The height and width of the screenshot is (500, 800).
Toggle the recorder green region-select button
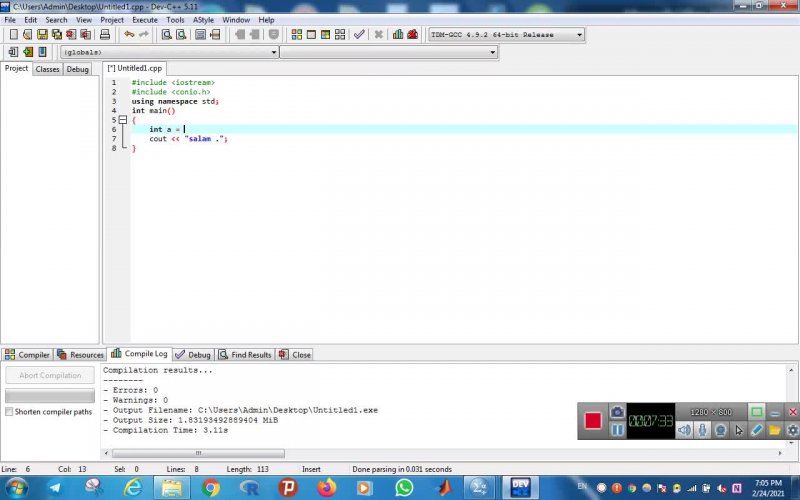click(x=757, y=412)
